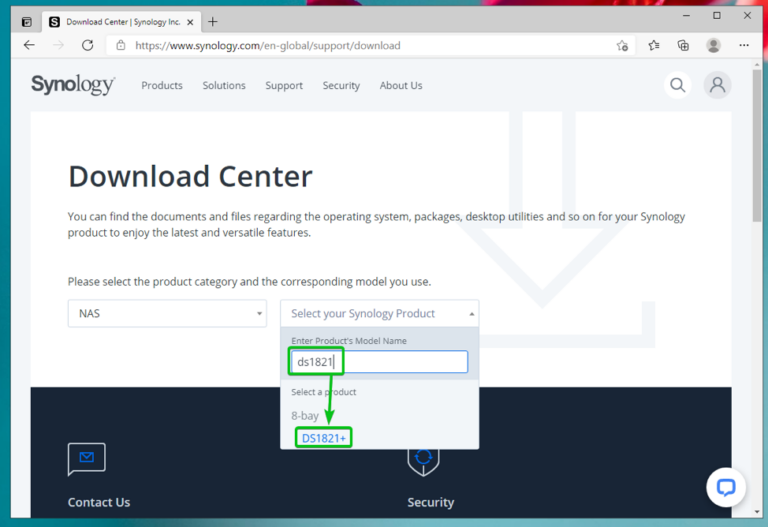Screen dimensions: 768x527
Task: Click the Contact Us footer heading
Action: [x=99, y=502]
